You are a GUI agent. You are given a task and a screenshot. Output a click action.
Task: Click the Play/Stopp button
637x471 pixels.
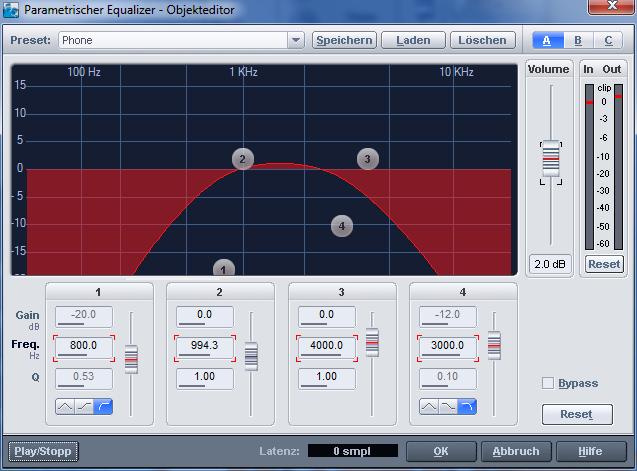click(x=43, y=451)
